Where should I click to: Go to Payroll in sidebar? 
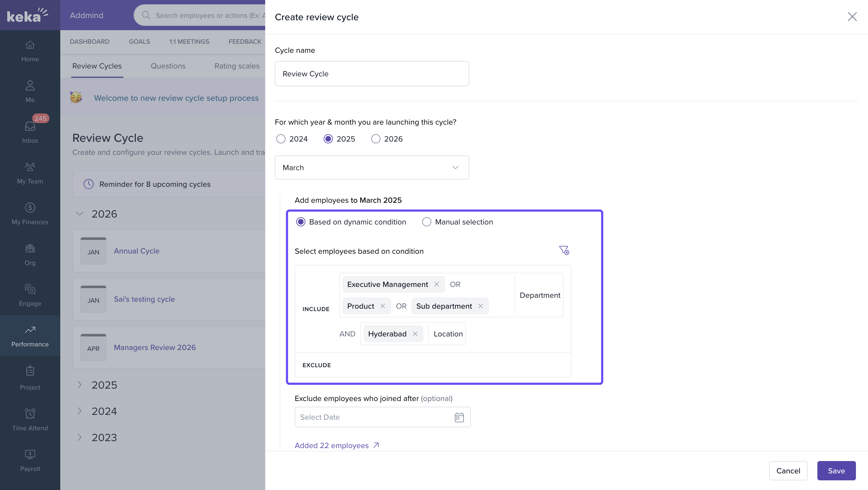click(30, 460)
